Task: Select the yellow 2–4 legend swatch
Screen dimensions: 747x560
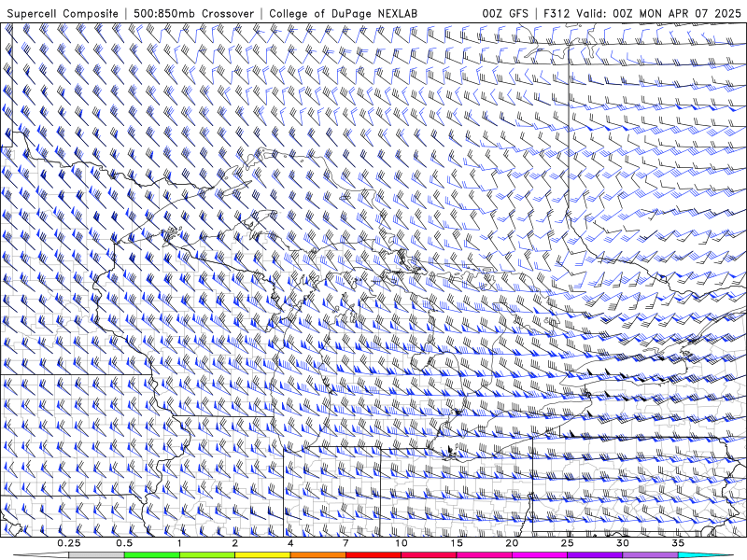Action: [262, 555]
